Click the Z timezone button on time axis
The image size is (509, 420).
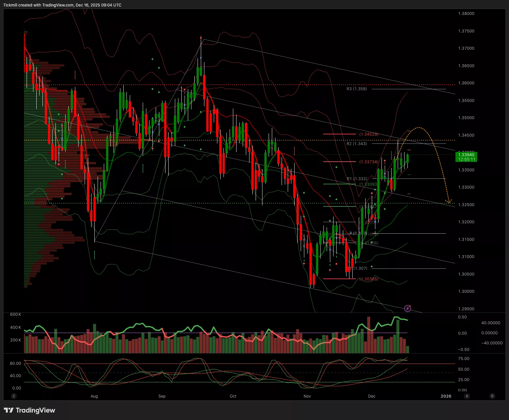click(14, 396)
